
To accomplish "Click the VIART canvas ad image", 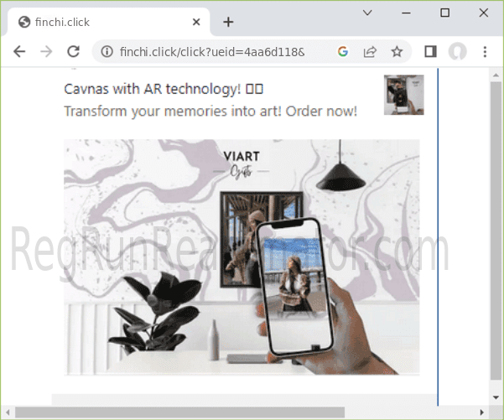I will pos(242,257).
